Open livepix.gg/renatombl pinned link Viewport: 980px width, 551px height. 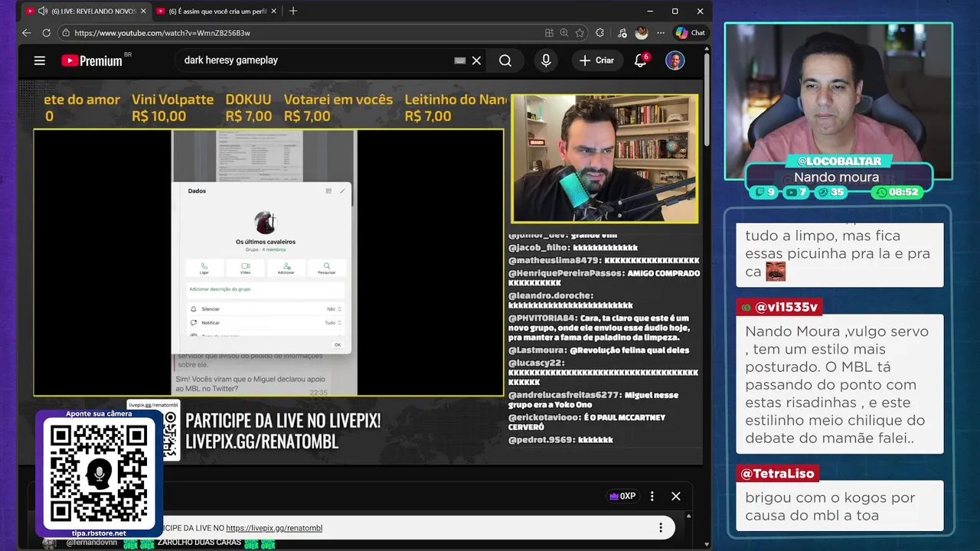(x=274, y=528)
